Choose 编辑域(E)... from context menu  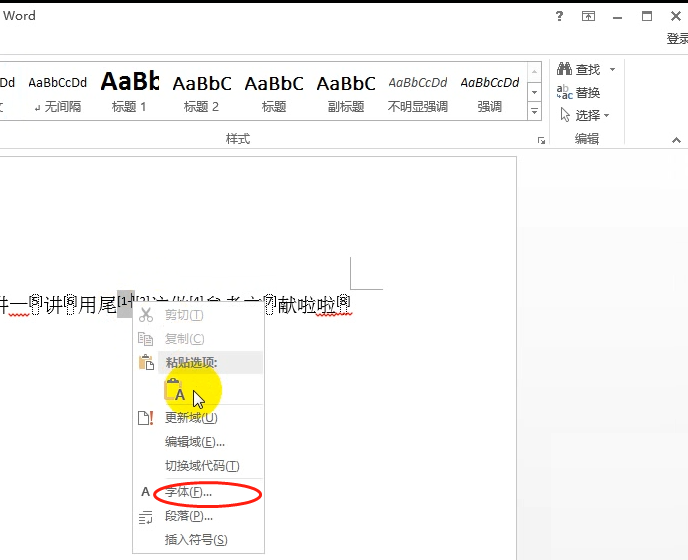195,442
